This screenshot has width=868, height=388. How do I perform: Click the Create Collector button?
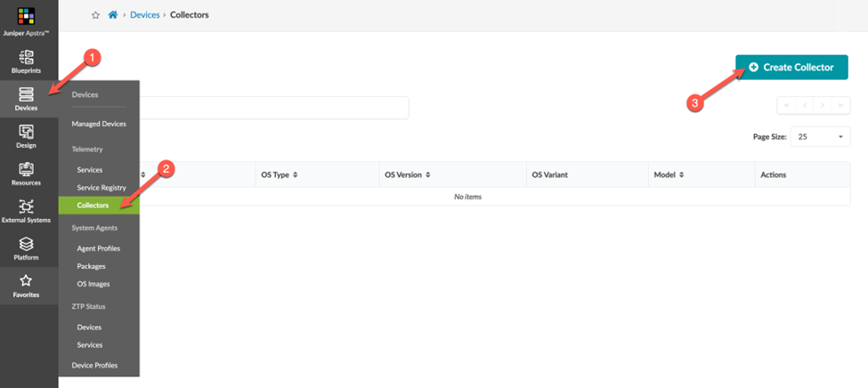pyautogui.click(x=791, y=68)
